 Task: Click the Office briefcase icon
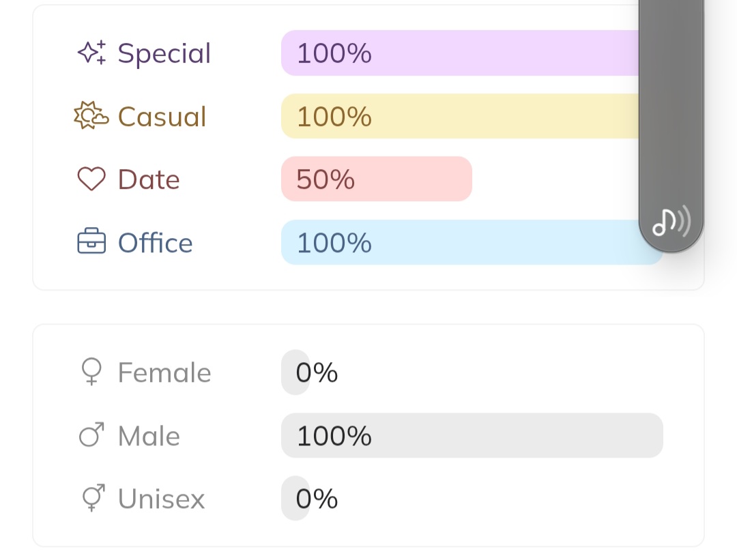[91, 243]
